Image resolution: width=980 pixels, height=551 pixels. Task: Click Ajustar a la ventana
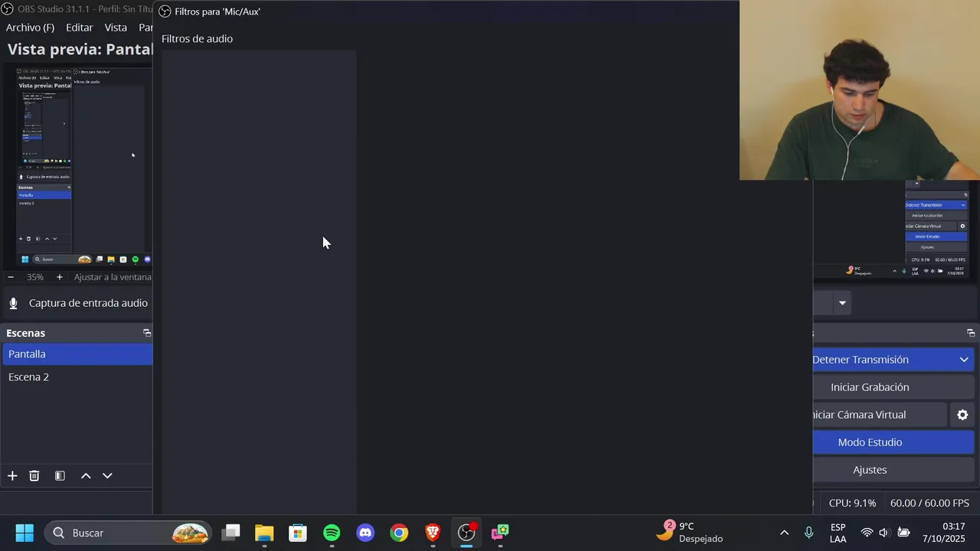point(113,277)
